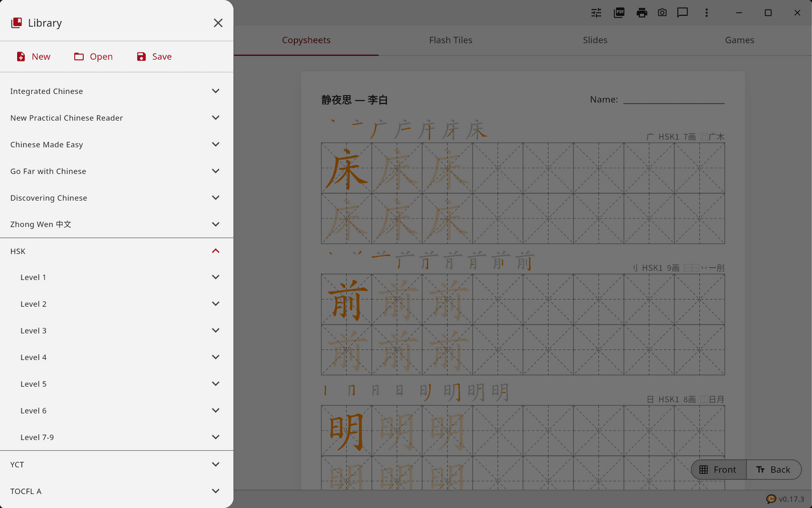The width and height of the screenshot is (812, 508).
Task: Expand New Practical Chinese Reader
Action: (117, 117)
